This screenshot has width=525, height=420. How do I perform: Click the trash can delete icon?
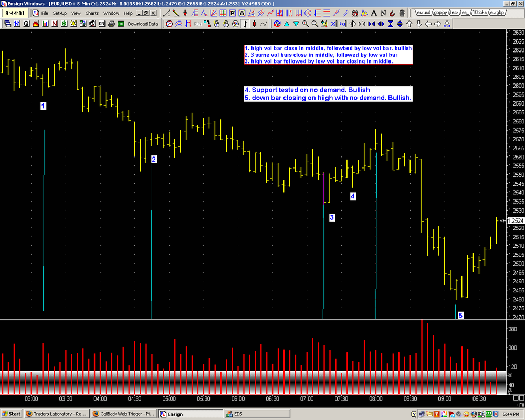(x=402, y=14)
